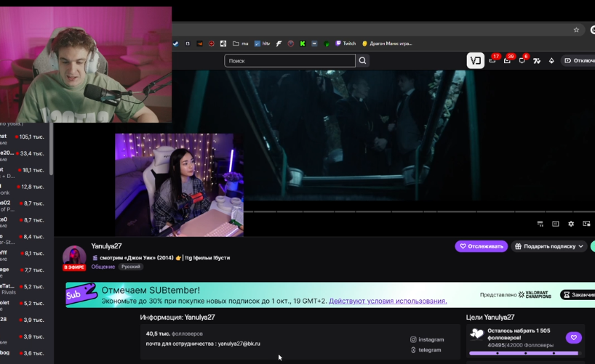Open the bits diamond icon
The height and width of the screenshot is (364, 595).
551,61
